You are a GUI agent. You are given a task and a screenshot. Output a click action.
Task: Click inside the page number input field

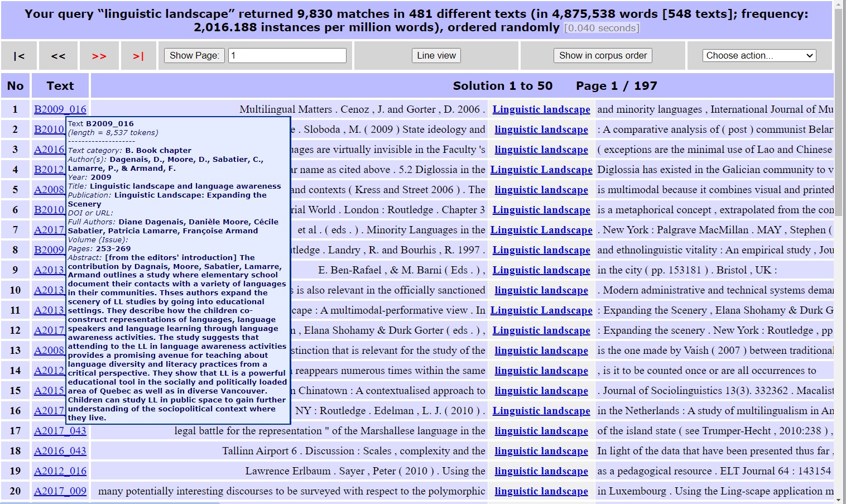[x=287, y=55]
